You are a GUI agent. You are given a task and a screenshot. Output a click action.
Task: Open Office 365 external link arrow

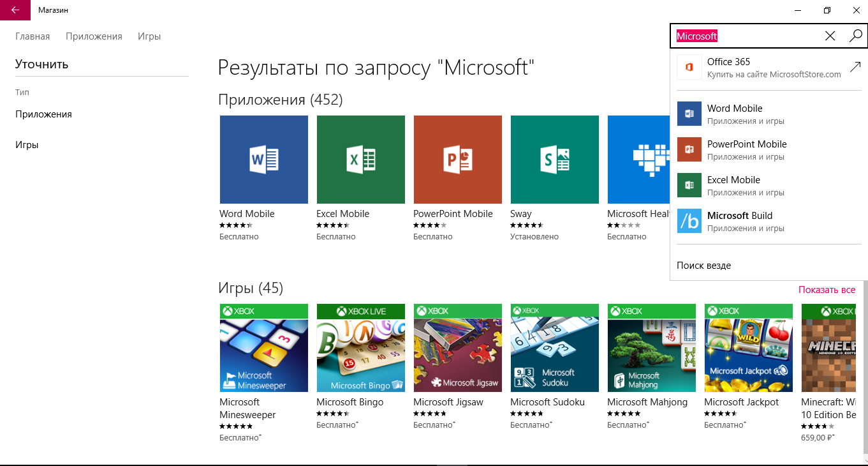(x=855, y=67)
